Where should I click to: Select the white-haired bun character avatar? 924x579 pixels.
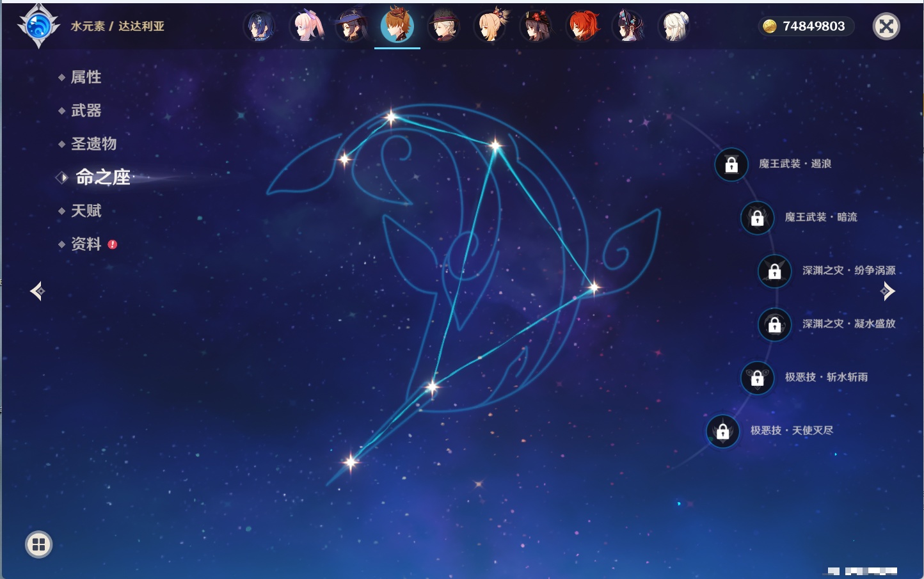(675, 26)
